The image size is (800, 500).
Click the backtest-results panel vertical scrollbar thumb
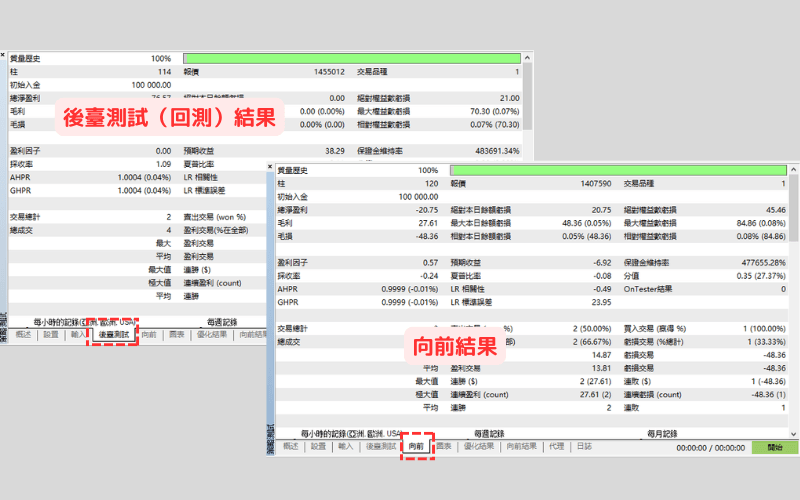[x=528, y=96]
